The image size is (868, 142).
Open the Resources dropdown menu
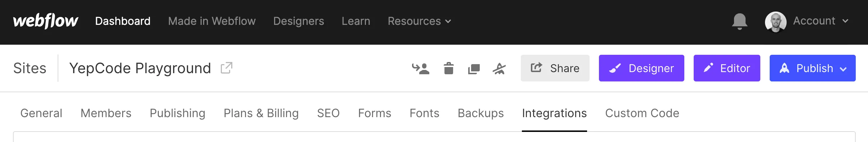[x=419, y=21]
